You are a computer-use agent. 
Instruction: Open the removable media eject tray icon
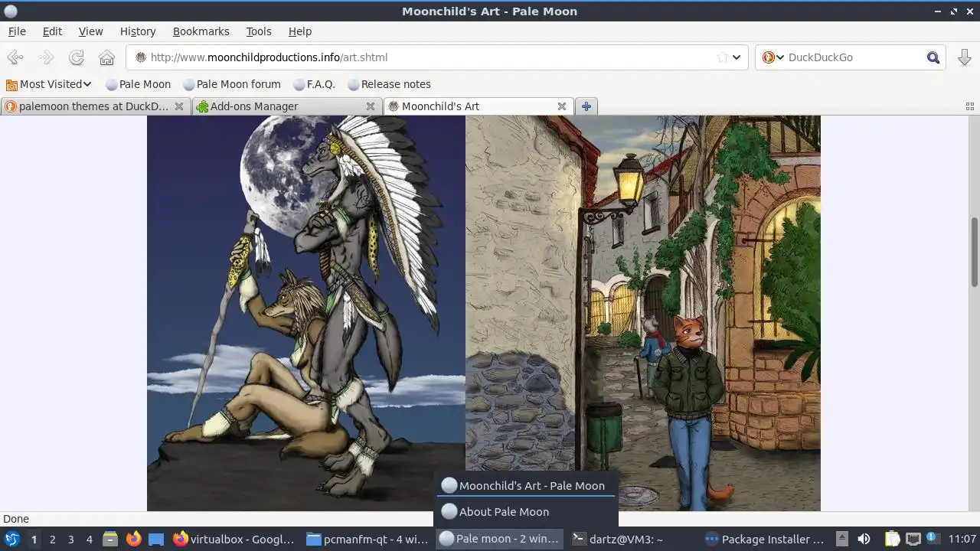[x=841, y=539]
